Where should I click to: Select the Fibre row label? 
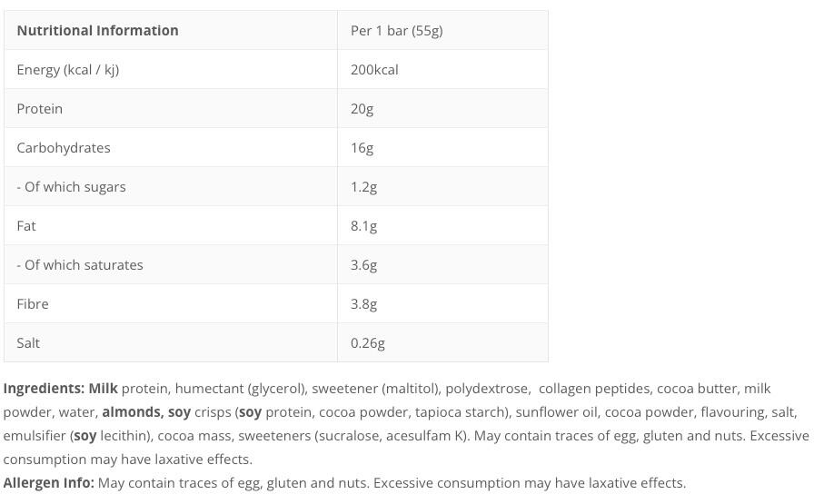click(33, 303)
